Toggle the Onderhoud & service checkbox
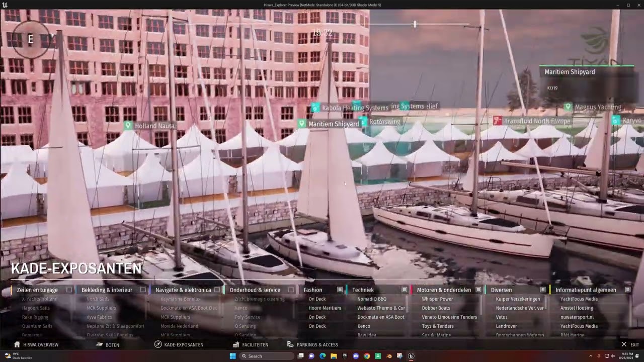644x362 pixels. point(291,290)
